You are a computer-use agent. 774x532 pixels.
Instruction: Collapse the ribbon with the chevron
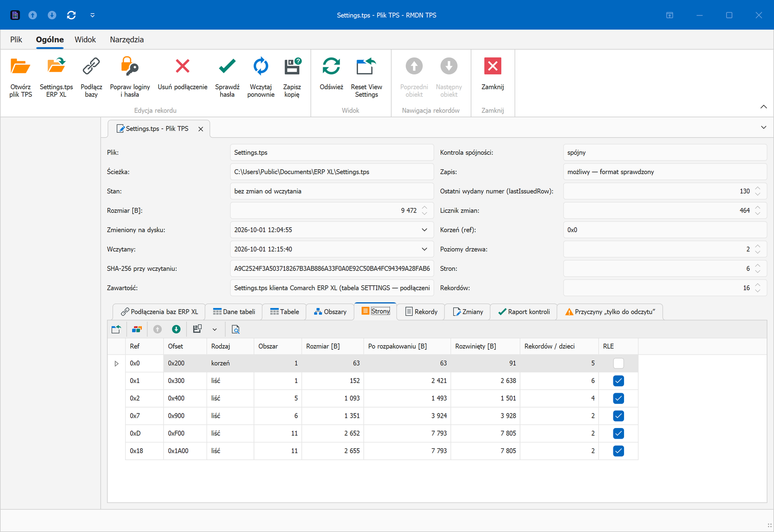[763, 106]
